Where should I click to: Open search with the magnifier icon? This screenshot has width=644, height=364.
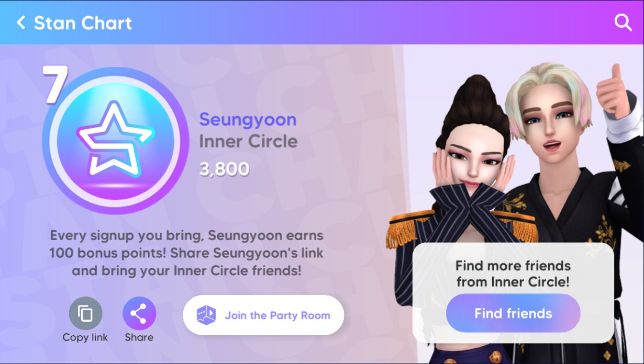[623, 22]
